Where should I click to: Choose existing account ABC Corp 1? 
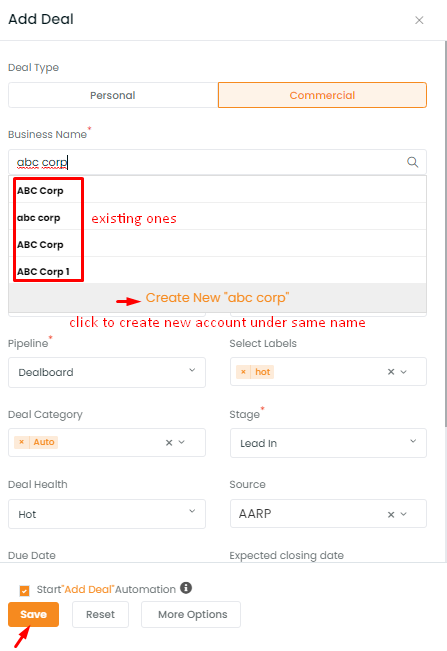(x=217, y=272)
